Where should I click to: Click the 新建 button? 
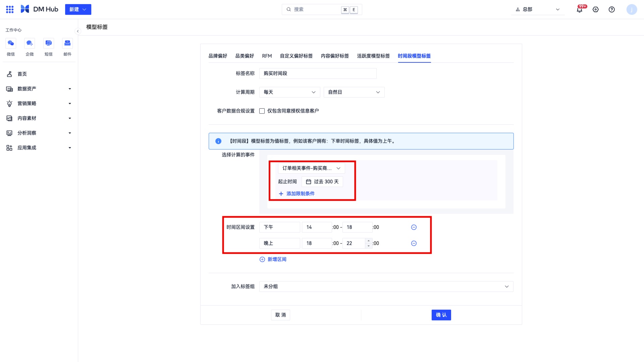[78, 9]
